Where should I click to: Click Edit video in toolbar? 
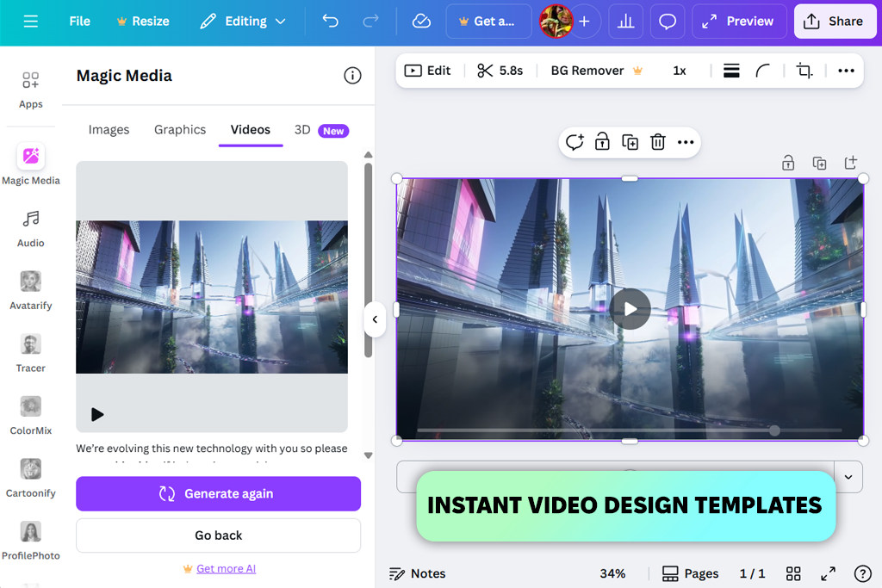click(427, 71)
